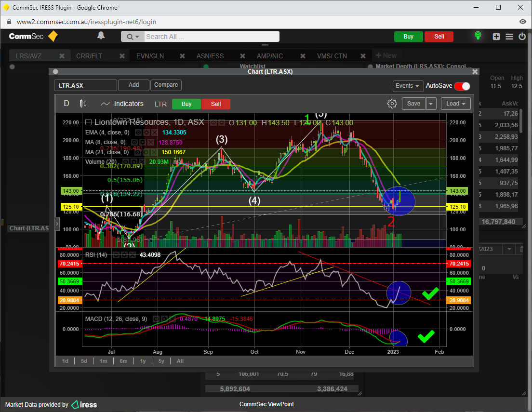Remove the Volume (20) indicator
This screenshot has width=532, height=412.
tap(142, 162)
